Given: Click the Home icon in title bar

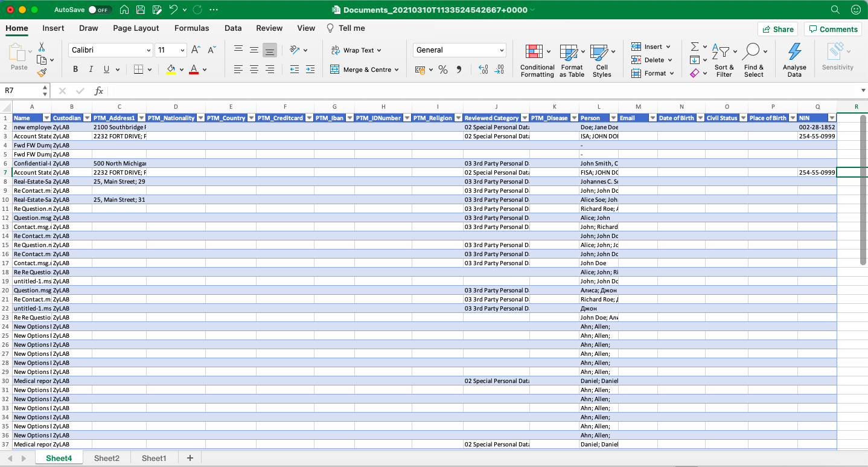Looking at the screenshot, I should [124, 10].
